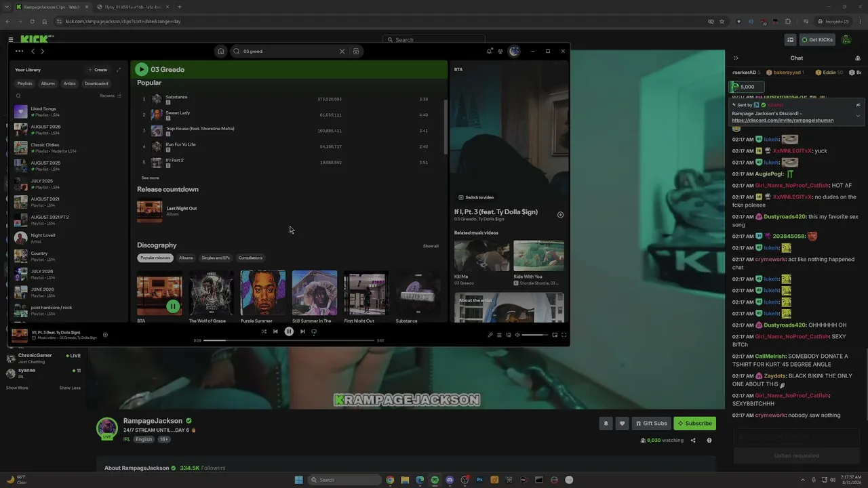The height and width of the screenshot is (488, 868).
Task: Open the Spotify Home button
Action: click(220, 52)
